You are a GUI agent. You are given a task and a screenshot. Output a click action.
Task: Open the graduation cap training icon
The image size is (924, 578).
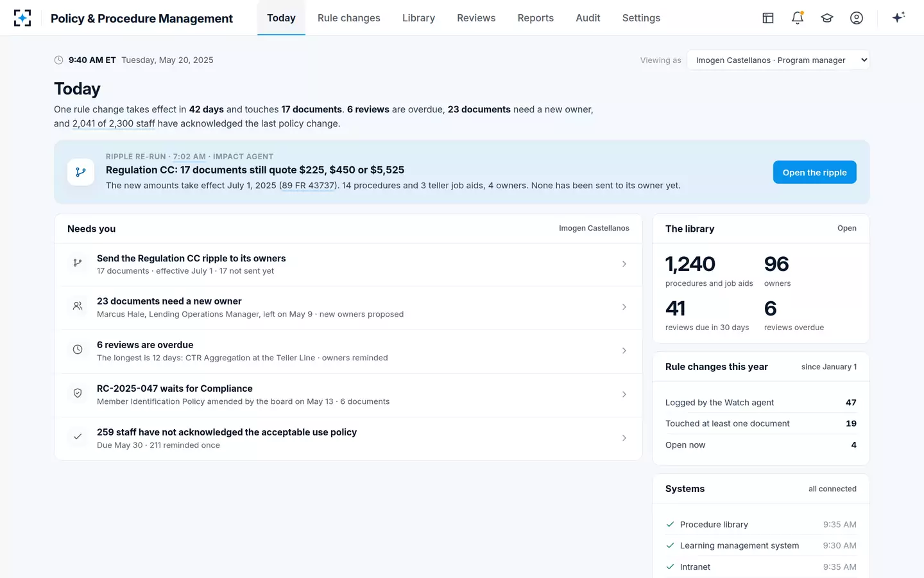click(x=827, y=18)
